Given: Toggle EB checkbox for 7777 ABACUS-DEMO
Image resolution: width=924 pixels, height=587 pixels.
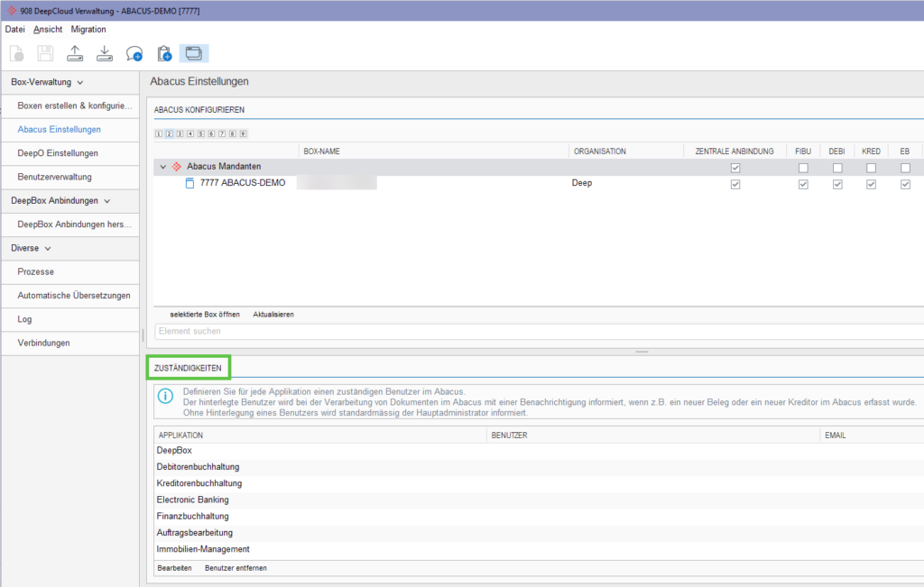Looking at the screenshot, I should (905, 184).
